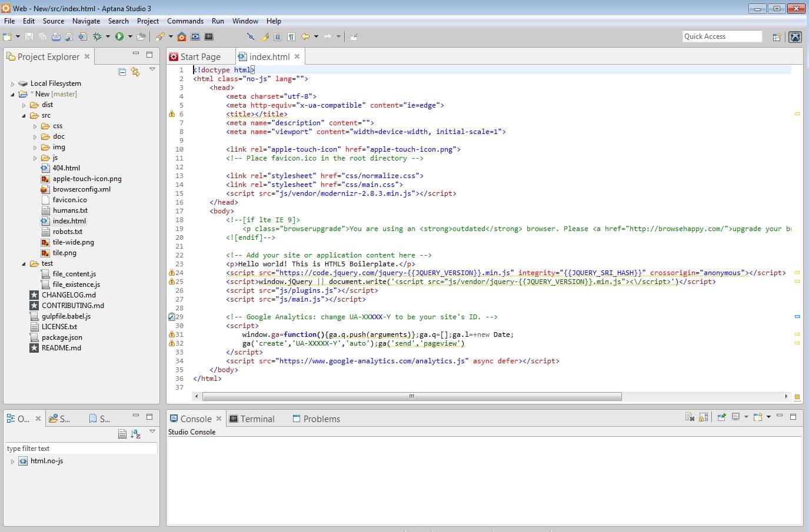Click the Print toolbar icon

(56, 36)
